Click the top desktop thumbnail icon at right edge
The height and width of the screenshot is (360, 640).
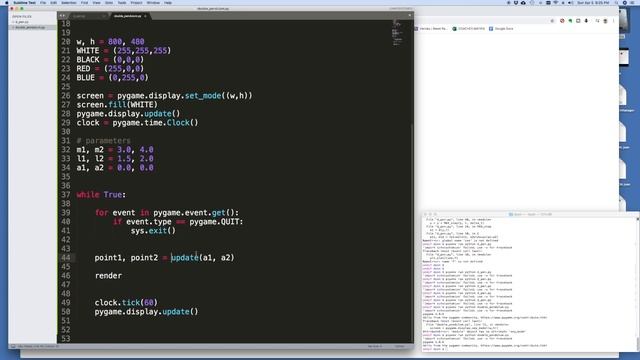[x=624, y=20]
